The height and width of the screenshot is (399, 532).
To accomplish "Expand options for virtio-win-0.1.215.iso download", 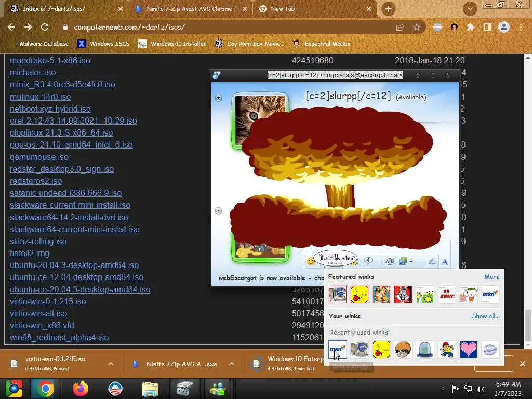I will [x=111, y=364].
